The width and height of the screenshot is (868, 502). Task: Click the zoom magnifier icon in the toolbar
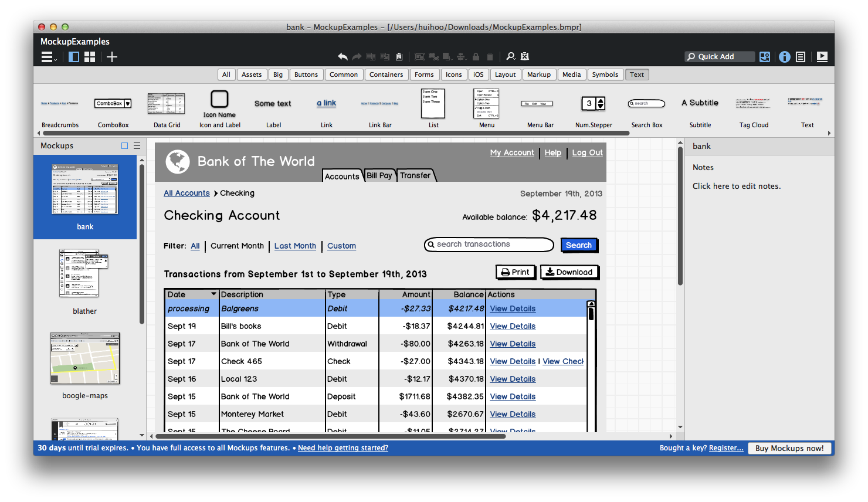511,56
